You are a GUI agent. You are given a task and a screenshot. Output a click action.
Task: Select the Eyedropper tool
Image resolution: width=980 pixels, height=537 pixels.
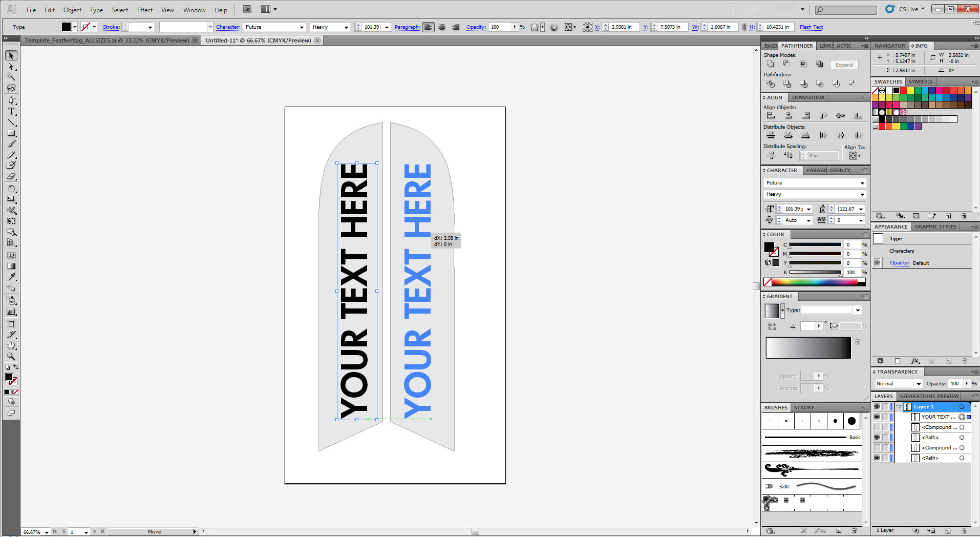11,277
